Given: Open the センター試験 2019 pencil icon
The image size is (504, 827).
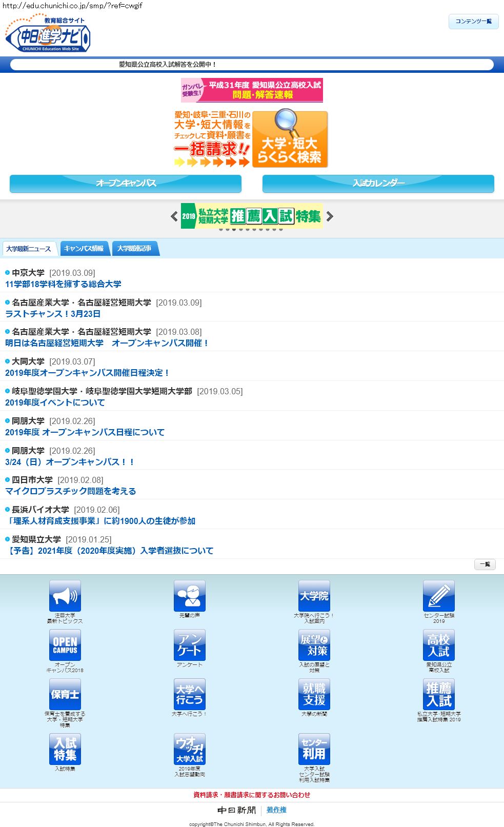Looking at the screenshot, I should pos(439,596).
